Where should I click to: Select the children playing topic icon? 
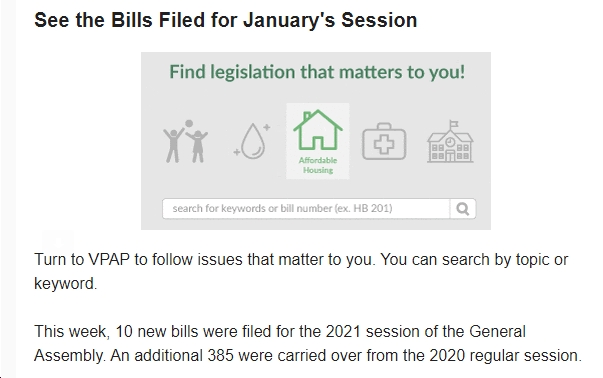coord(185,141)
